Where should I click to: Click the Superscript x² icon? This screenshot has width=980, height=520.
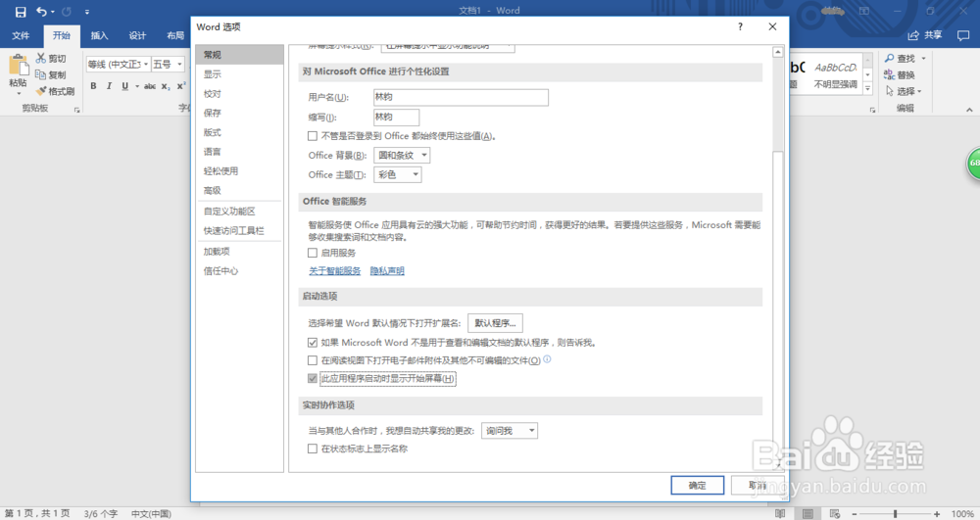(180, 86)
